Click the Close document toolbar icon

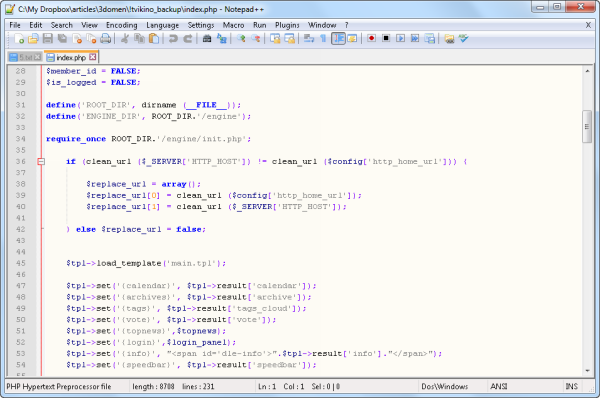point(77,38)
